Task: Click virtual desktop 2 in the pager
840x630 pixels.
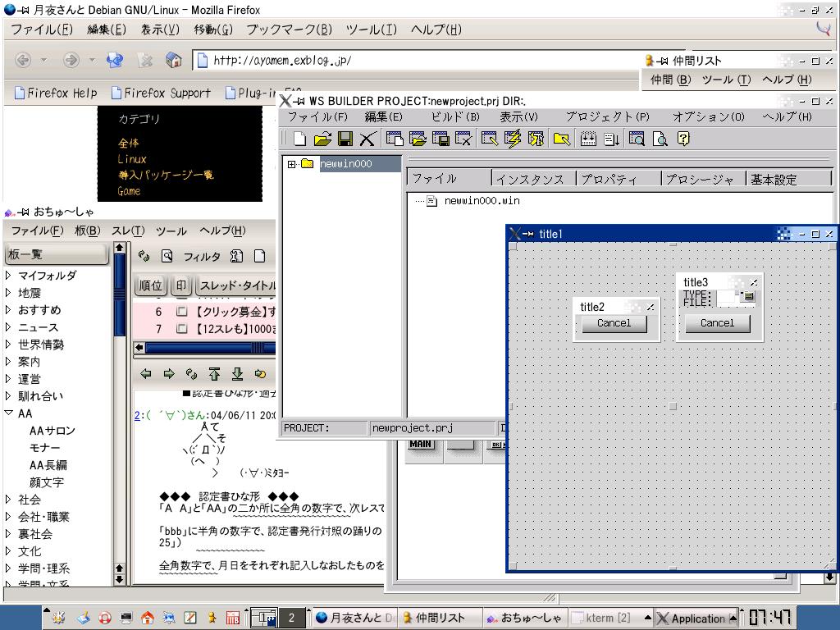Action: click(291, 618)
